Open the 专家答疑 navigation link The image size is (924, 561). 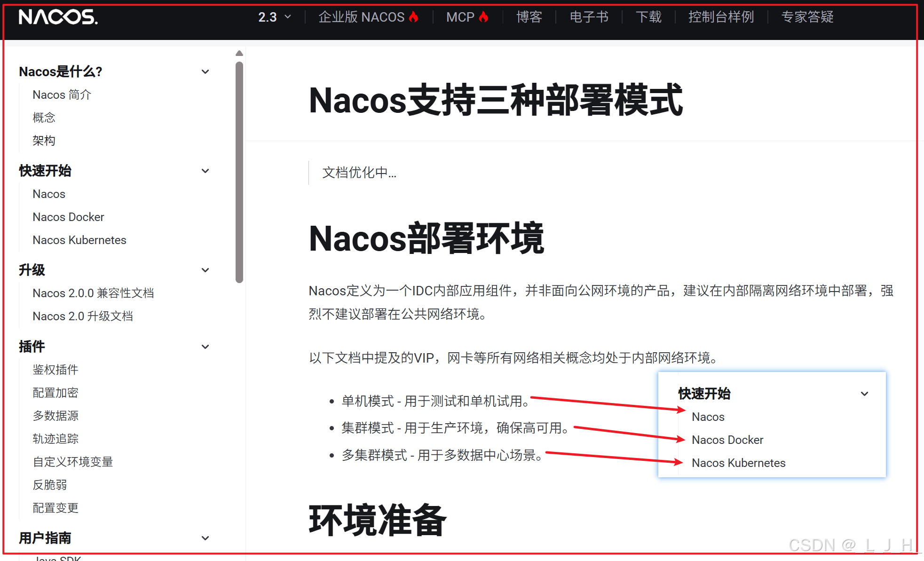pos(807,17)
